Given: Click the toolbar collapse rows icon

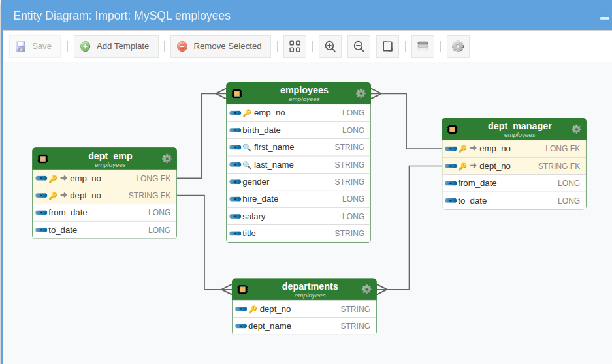Looking at the screenshot, I should (423, 46).
